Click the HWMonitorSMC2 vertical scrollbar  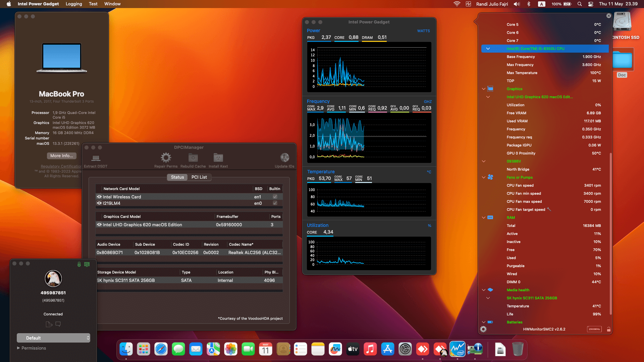click(x=610, y=234)
